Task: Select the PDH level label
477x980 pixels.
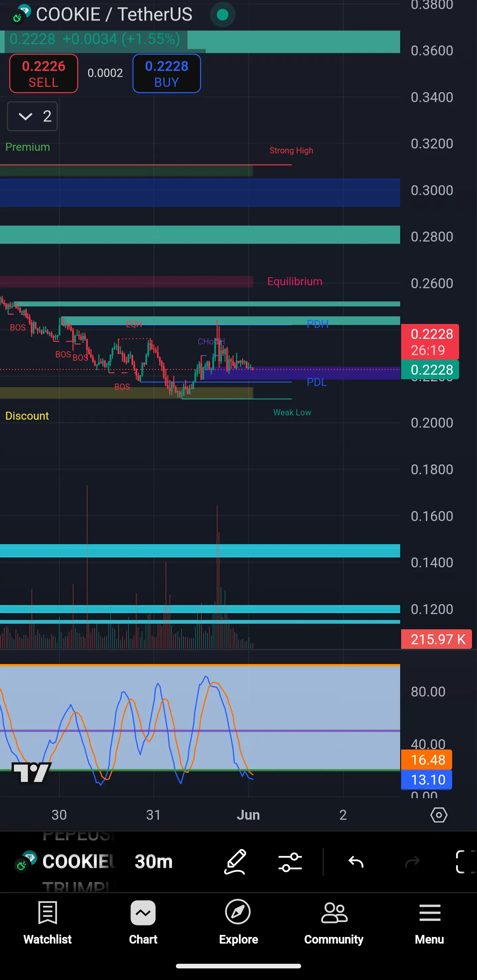Action: click(x=318, y=324)
